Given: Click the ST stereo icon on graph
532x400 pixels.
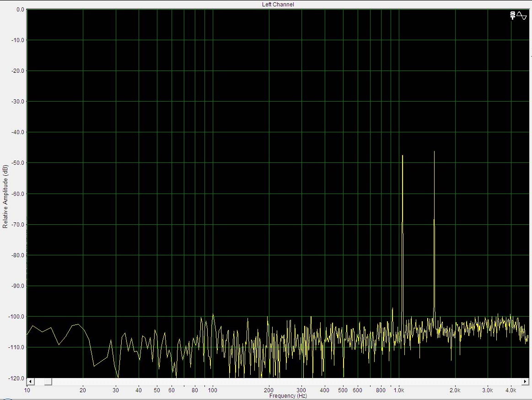Looking at the screenshot, I should point(512,16).
